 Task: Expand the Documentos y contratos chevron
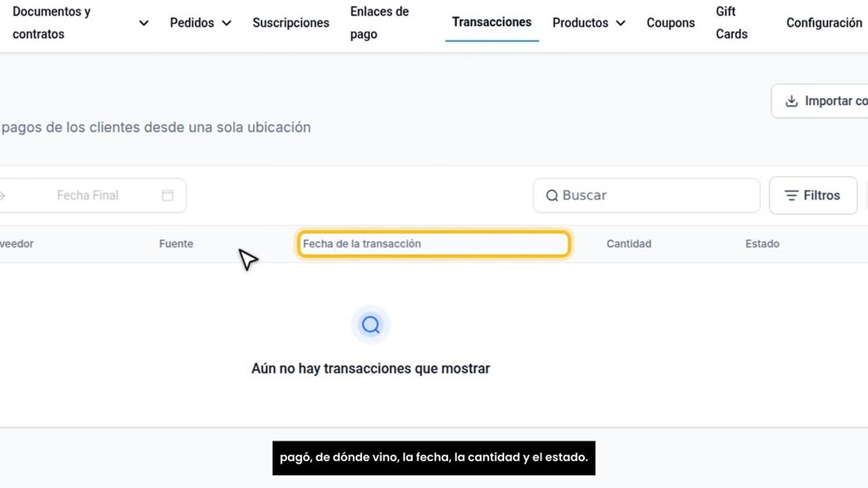tap(144, 23)
